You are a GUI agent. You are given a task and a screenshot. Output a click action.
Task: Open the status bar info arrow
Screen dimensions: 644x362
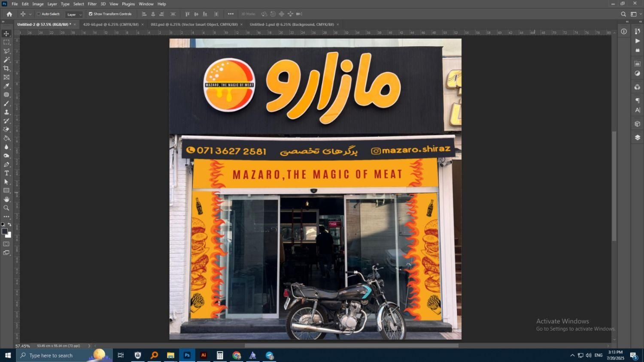(x=89, y=346)
